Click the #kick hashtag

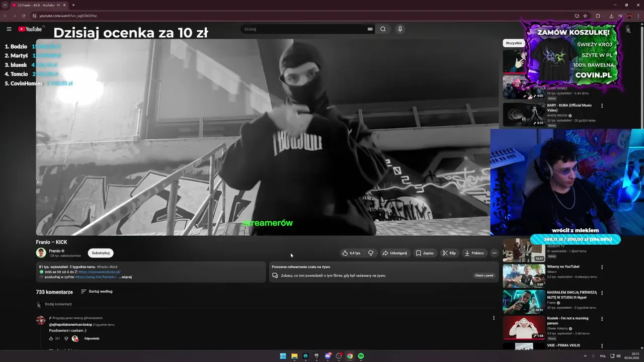coord(113,267)
